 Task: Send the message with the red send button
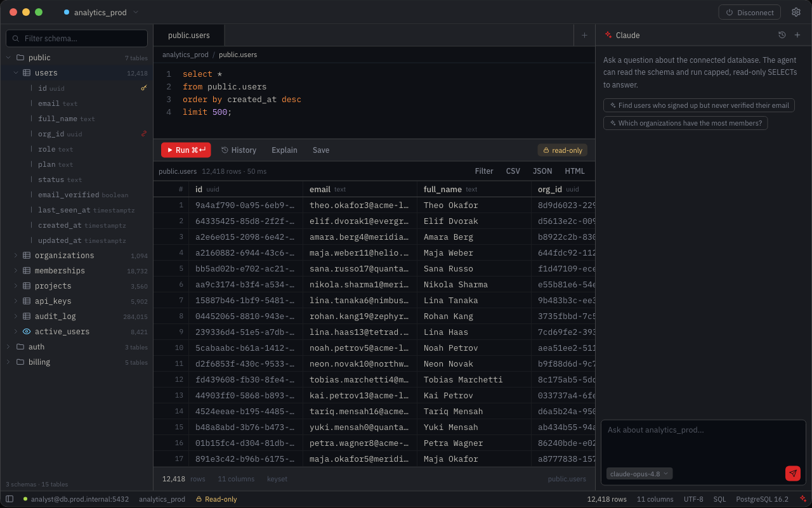792,473
